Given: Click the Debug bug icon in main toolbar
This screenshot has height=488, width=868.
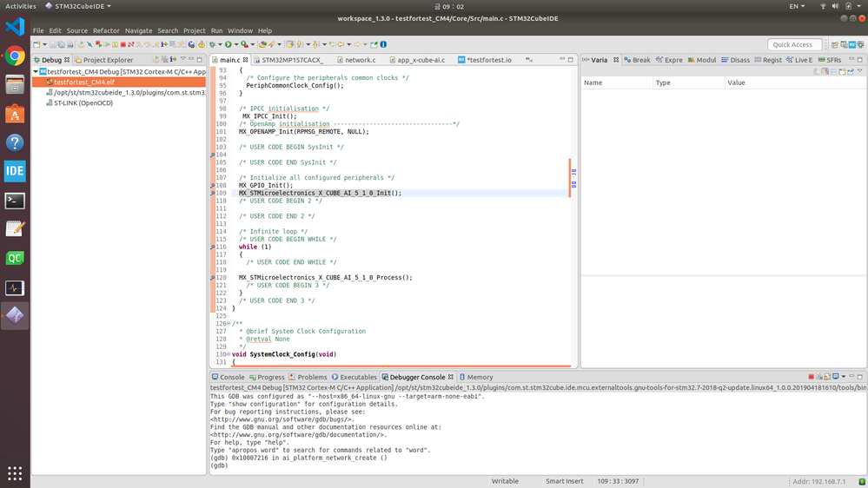Looking at the screenshot, I should point(212,44).
